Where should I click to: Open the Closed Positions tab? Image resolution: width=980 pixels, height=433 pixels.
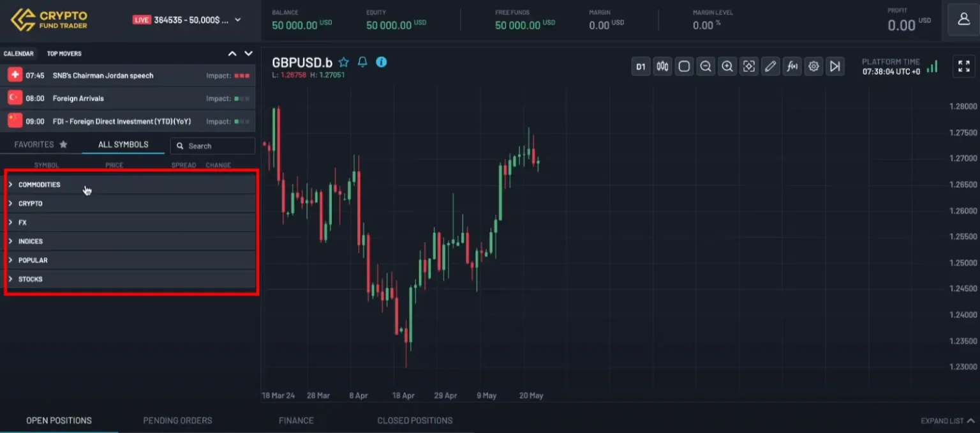coord(415,420)
